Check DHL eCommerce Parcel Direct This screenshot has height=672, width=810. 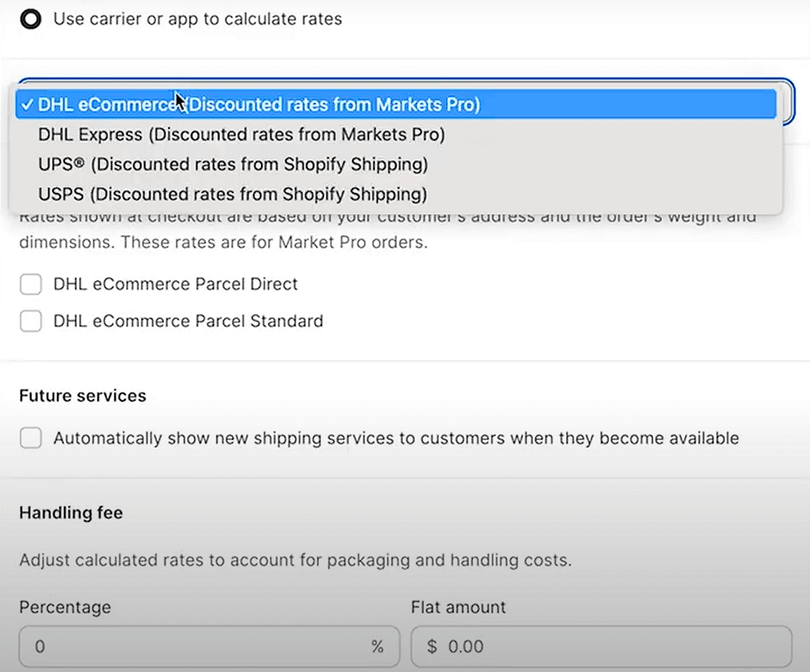click(31, 284)
